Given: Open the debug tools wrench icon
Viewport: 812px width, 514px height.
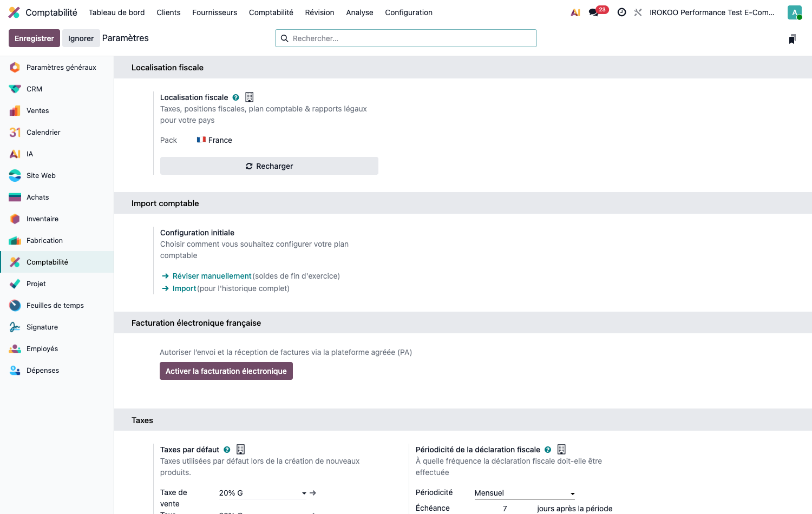Looking at the screenshot, I should [x=638, y=12].
